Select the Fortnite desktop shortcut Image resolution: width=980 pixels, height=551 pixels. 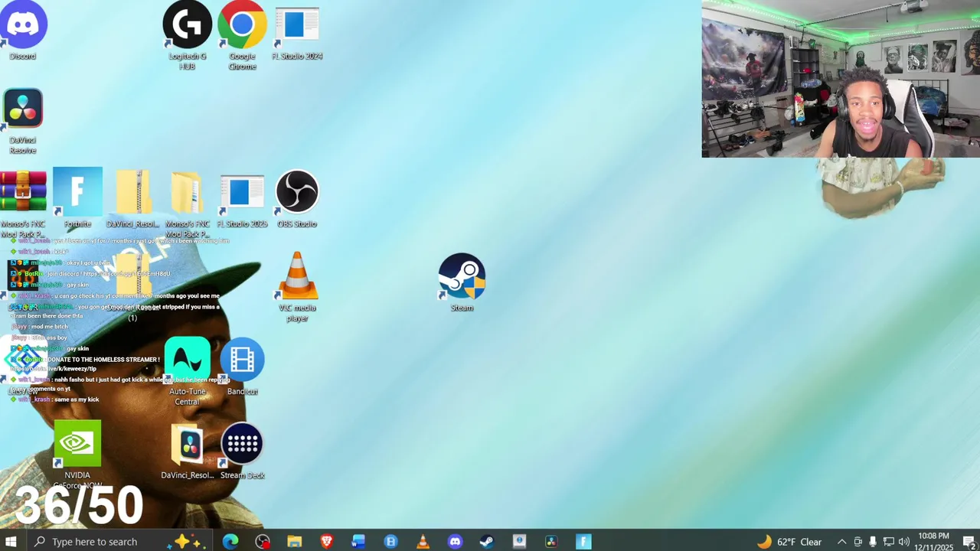point(77,197)
